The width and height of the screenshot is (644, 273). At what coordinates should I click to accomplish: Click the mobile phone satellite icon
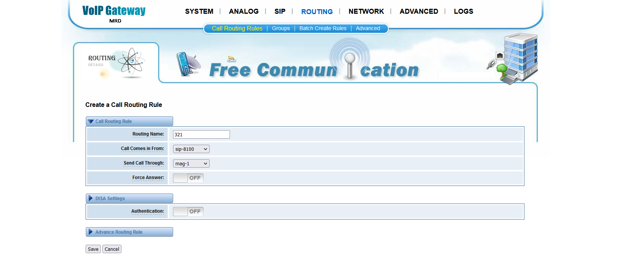(x=188, y=64)
